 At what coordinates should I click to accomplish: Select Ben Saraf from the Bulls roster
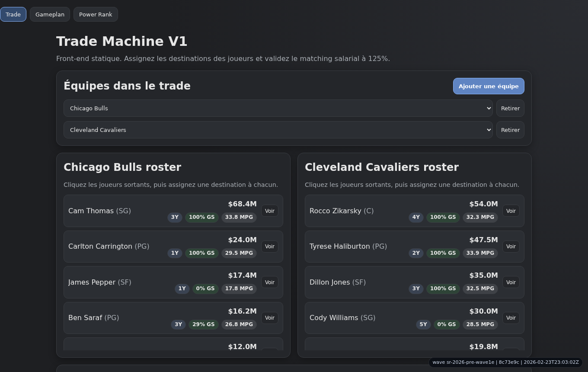click(93, 317)
